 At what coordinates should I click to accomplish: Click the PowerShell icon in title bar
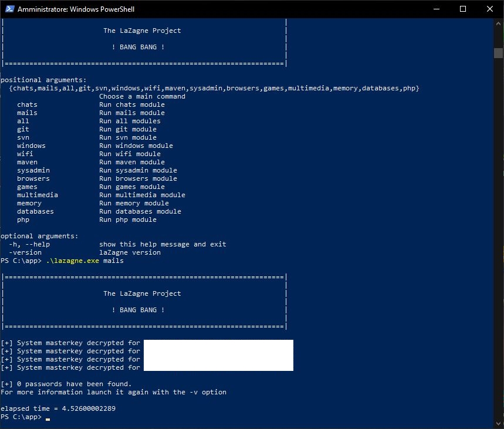[x=9, y=9]
